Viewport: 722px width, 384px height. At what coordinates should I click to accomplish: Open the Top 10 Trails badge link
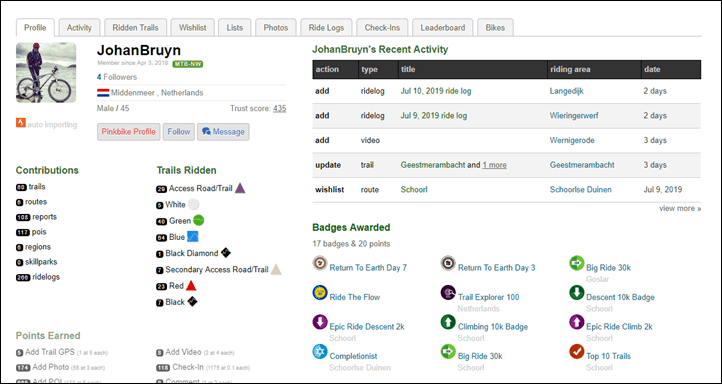click(x=608, y=356)
